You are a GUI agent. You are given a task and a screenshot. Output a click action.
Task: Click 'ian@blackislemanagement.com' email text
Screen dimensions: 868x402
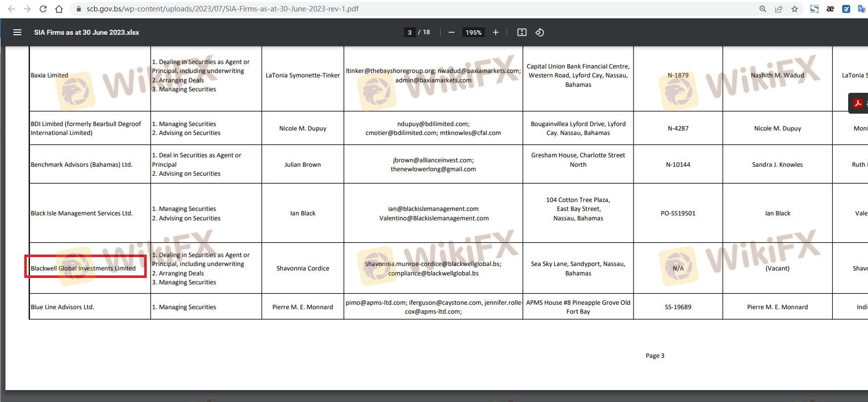coord(433,209)
